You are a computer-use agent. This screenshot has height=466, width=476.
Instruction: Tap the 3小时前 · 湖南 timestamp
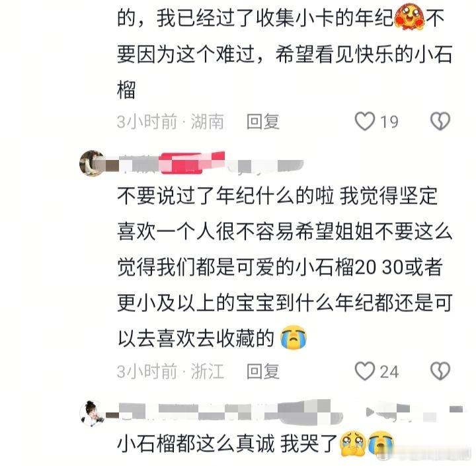(x=171, y=122)
